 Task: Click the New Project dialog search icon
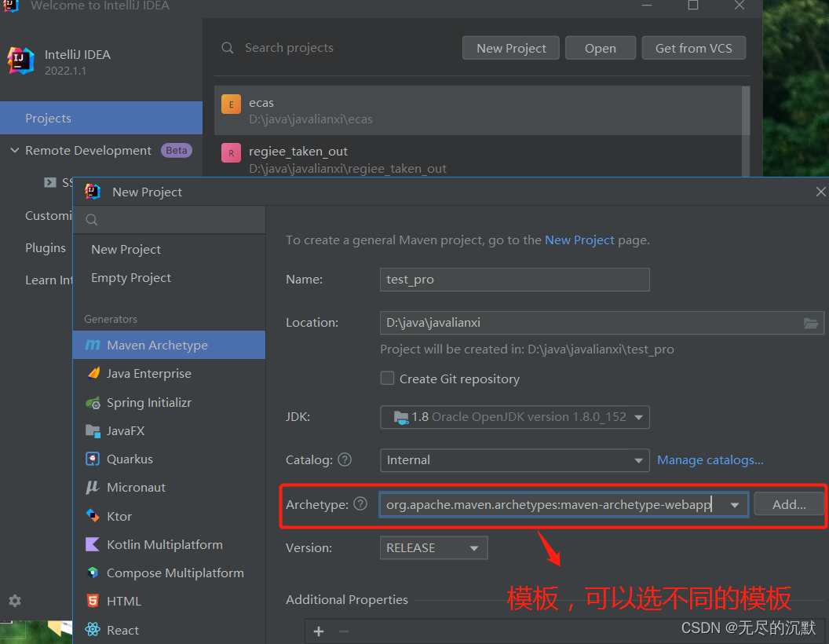[x=92, y=220]
